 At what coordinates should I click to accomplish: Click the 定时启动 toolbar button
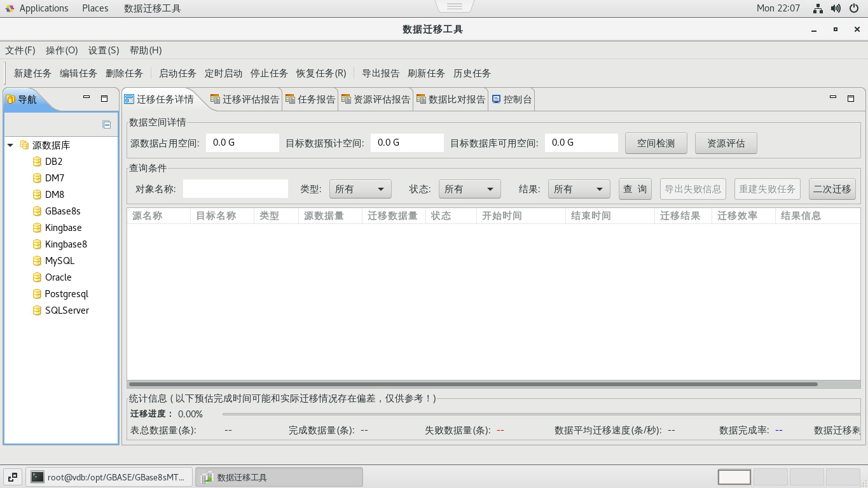(223, 73)
